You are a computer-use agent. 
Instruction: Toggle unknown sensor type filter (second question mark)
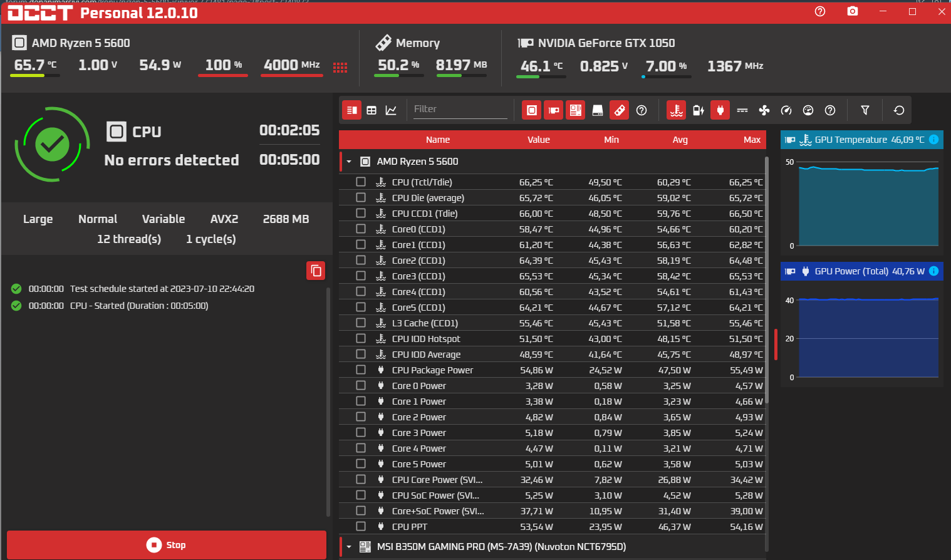tap(830, 110)
